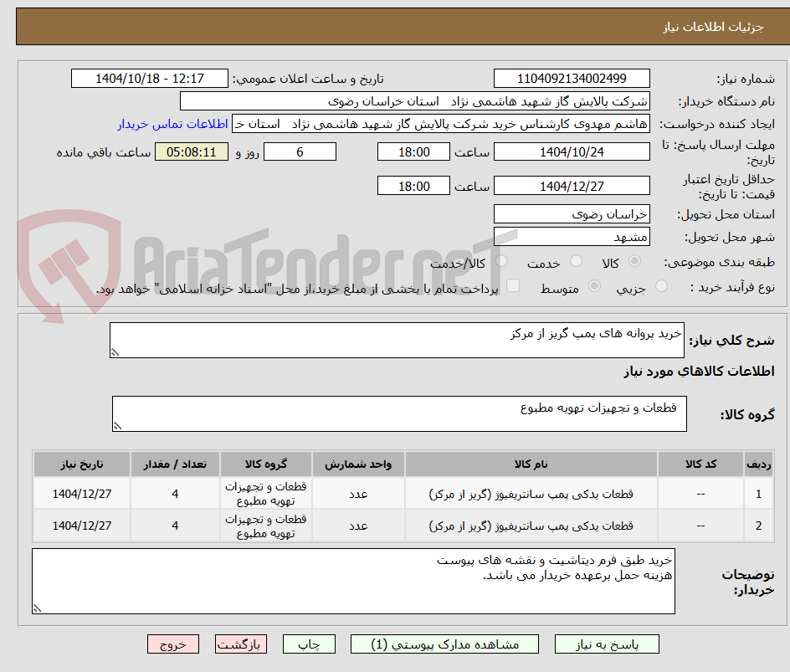Click the buyer notes textarea
The width and height of the screenshot is (790, 672).
353,582
